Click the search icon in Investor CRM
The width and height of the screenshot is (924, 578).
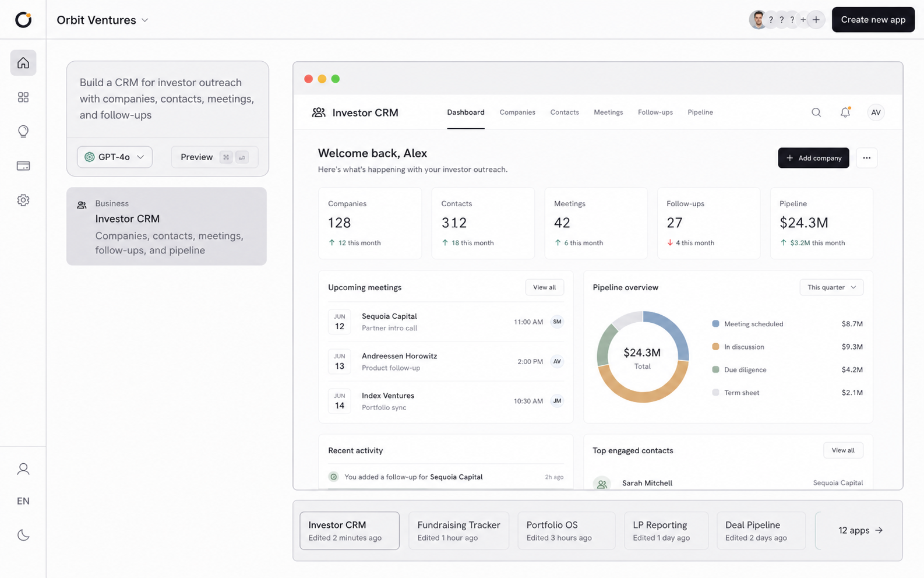pos(816,112)
